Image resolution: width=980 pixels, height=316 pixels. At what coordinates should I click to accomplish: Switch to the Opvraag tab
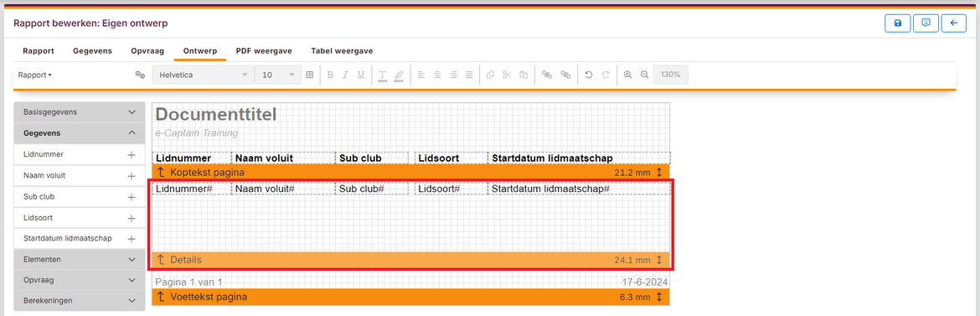pyautogui.click(x=147, y=50)
